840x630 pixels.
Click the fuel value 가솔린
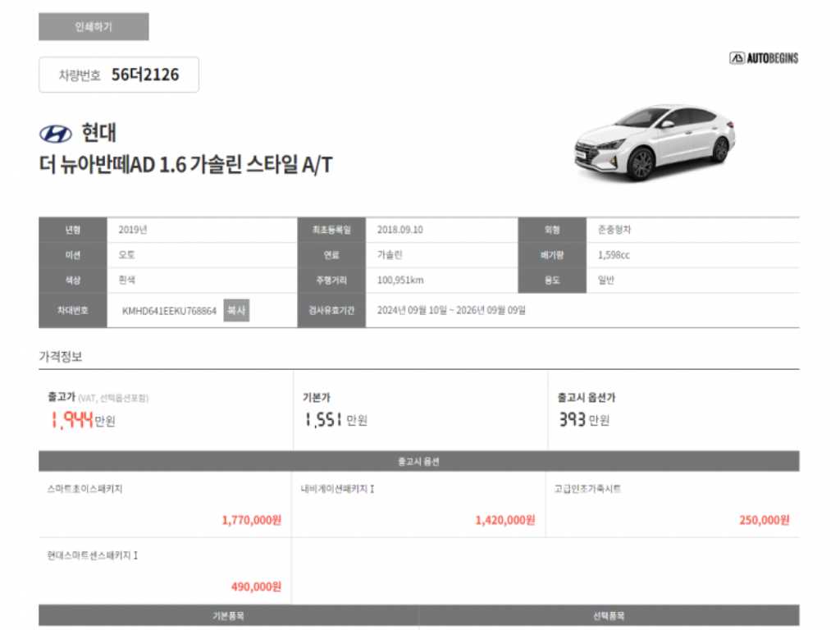[x=390, y=255]
